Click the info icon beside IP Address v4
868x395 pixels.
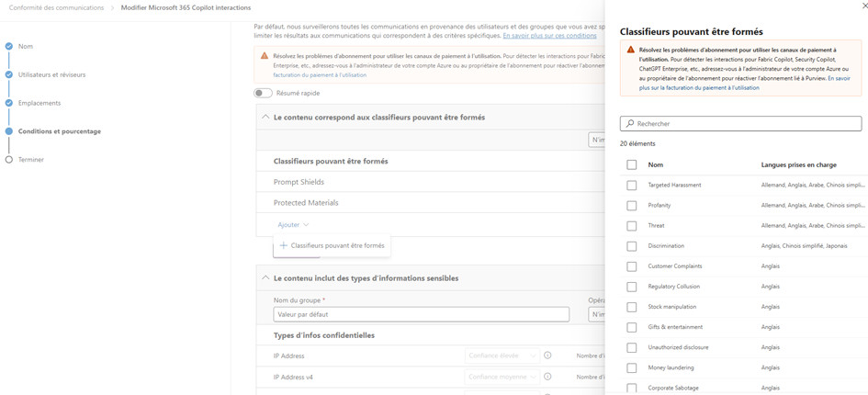(x=547, y=377)
